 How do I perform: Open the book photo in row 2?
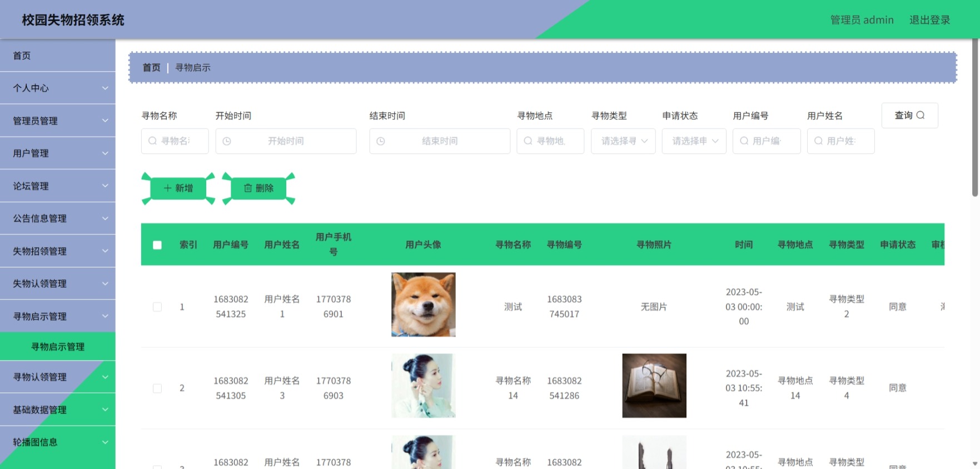[x=654, y=386]
